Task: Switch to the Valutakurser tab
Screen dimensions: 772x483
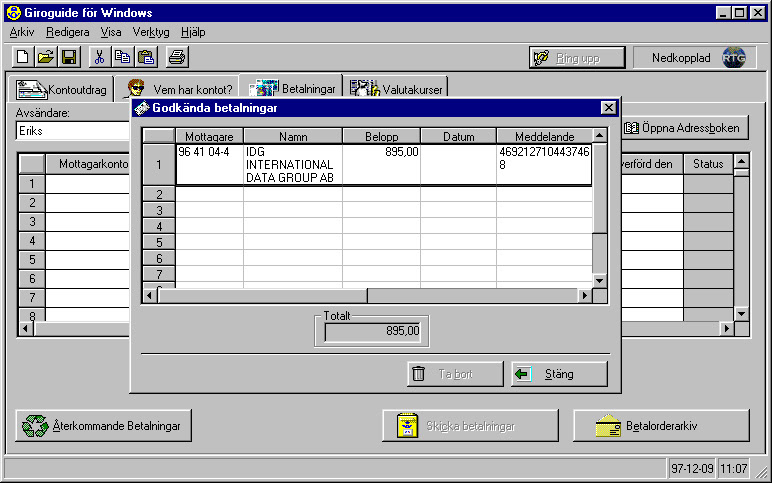Action: pos(396,89)
